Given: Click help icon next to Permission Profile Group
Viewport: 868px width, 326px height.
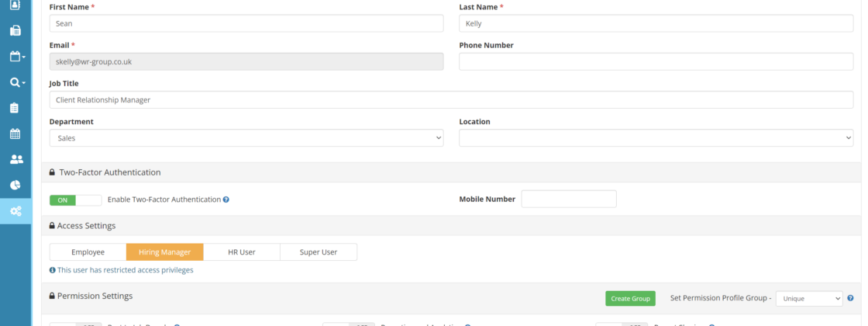Looking at the screenshot, I should [x=851, y=298].
